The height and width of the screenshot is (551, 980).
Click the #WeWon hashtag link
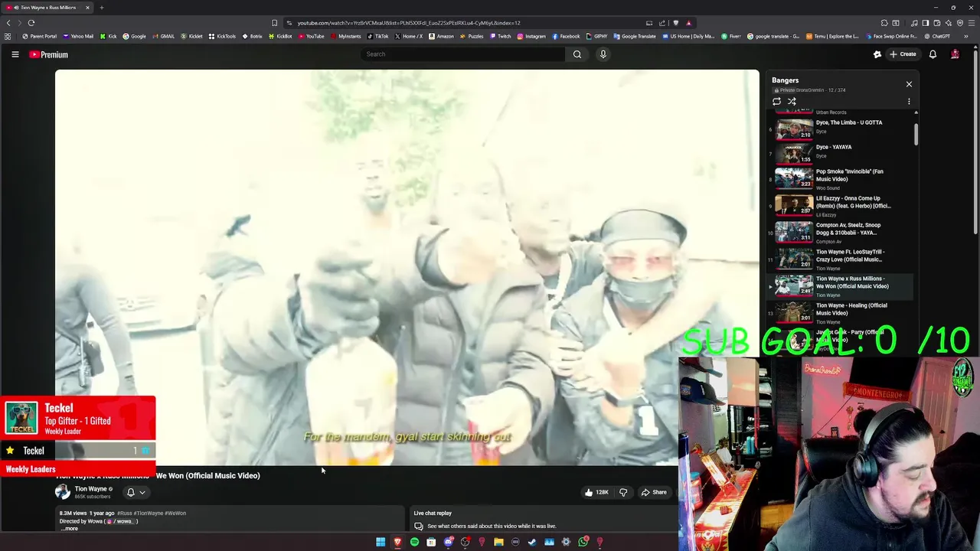pos(175,514)
